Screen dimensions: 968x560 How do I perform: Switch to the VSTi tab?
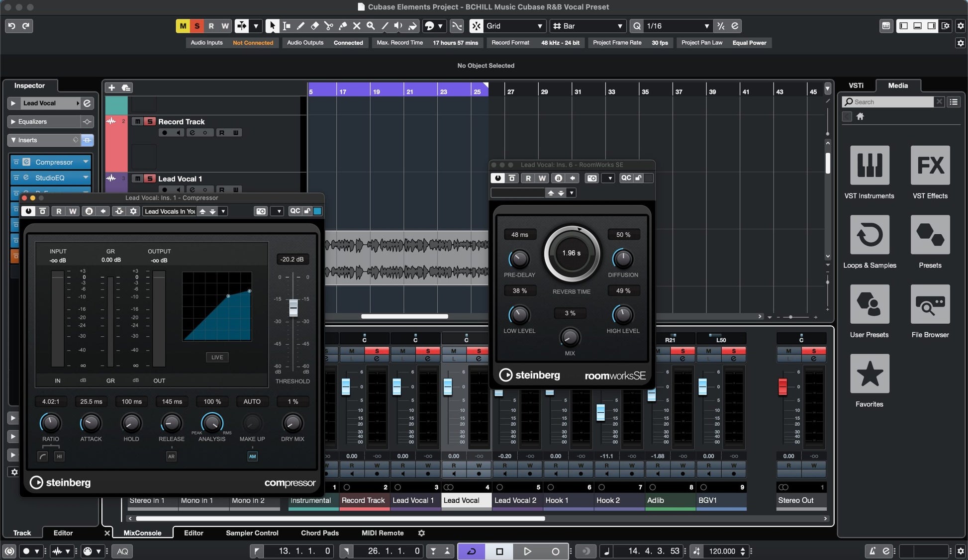856,86
